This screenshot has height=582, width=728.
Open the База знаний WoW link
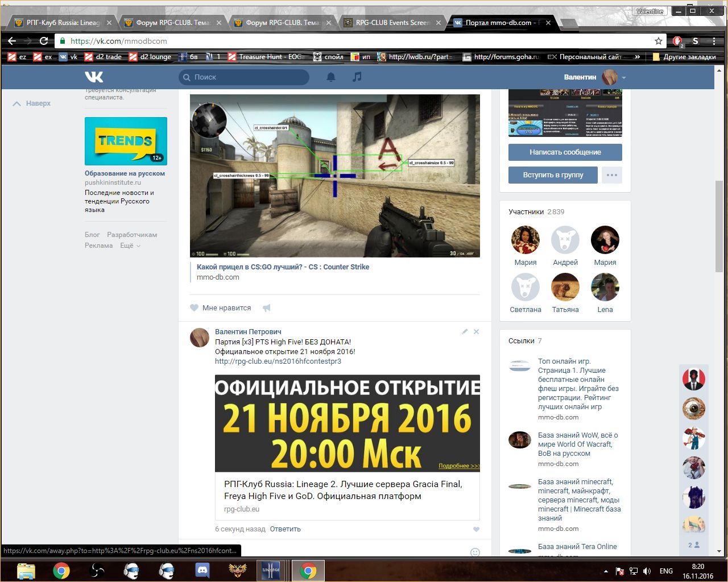coord(578,444)
